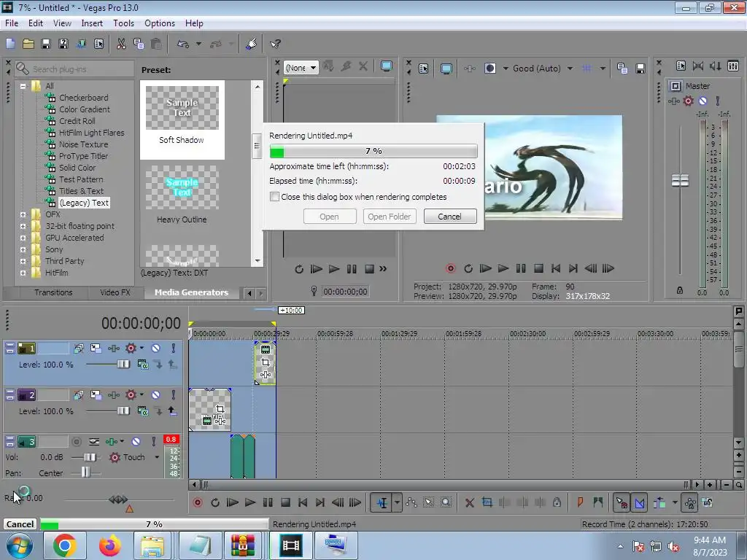Viewport: 747px width, 560px height.
Task: Open Google Chrome from taskbar
Action: pos(64,545)
